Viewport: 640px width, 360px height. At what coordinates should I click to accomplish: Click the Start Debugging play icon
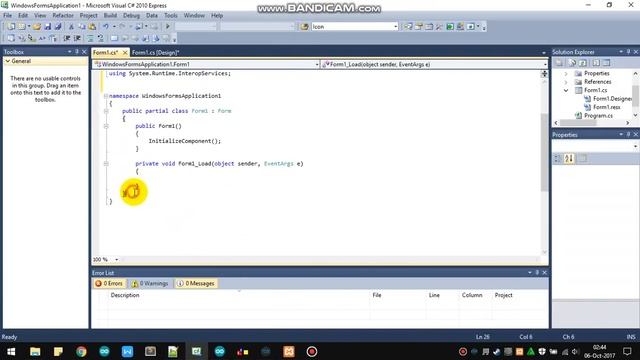[167, 27]
